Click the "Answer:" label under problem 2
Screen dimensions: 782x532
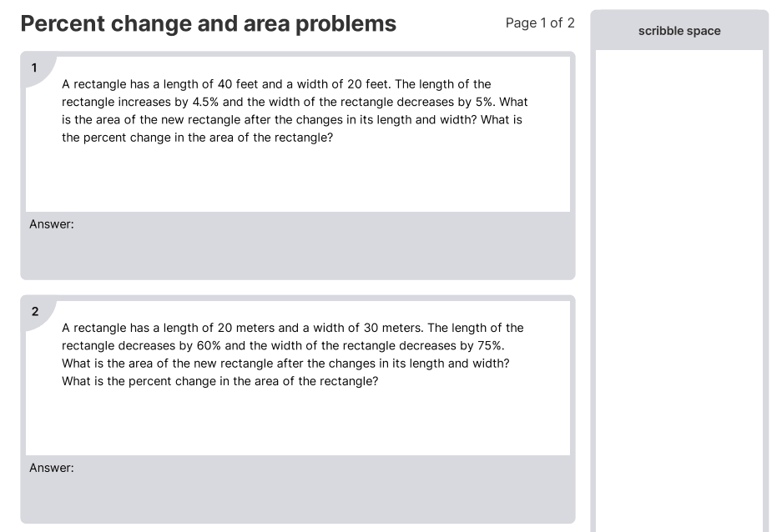coord(52,468)
